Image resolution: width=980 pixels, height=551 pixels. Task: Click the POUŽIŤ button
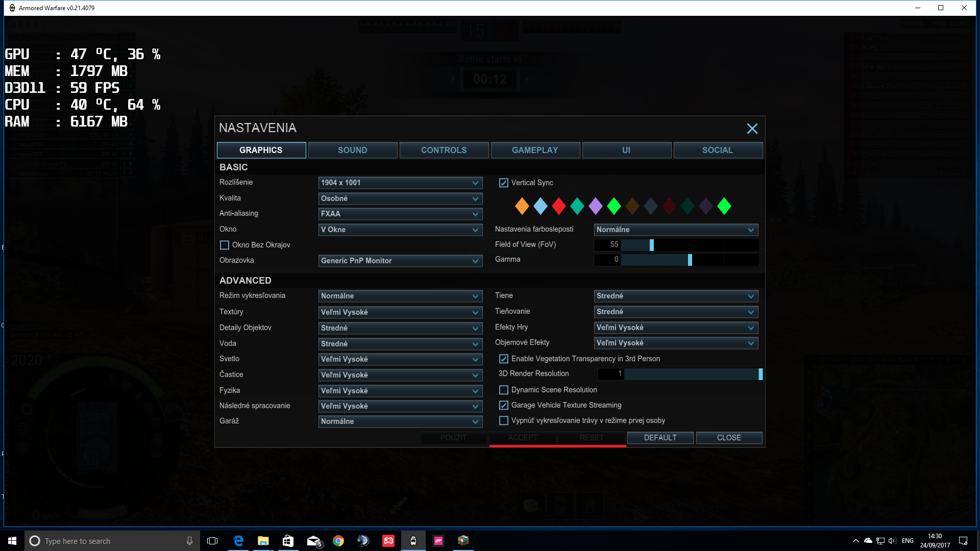pos(454,438)
